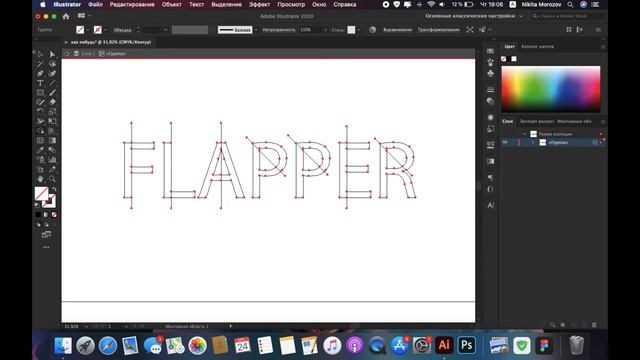This screenshot has width=640, height=360.
Task: Open brush definition dropdown beside Базовая
Action: pyautogui.click(x=256, y=30)
